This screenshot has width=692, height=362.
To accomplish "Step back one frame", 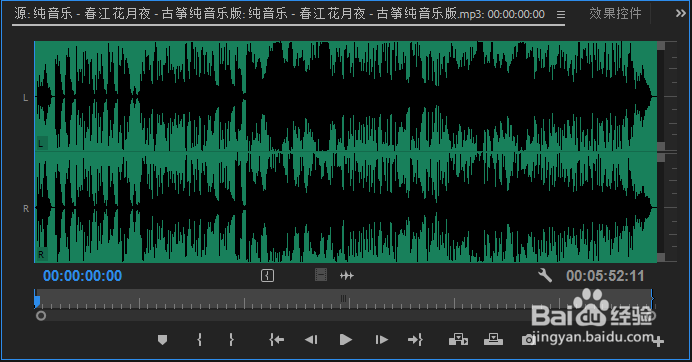I will pyautogui.click(x=311, y=339).
